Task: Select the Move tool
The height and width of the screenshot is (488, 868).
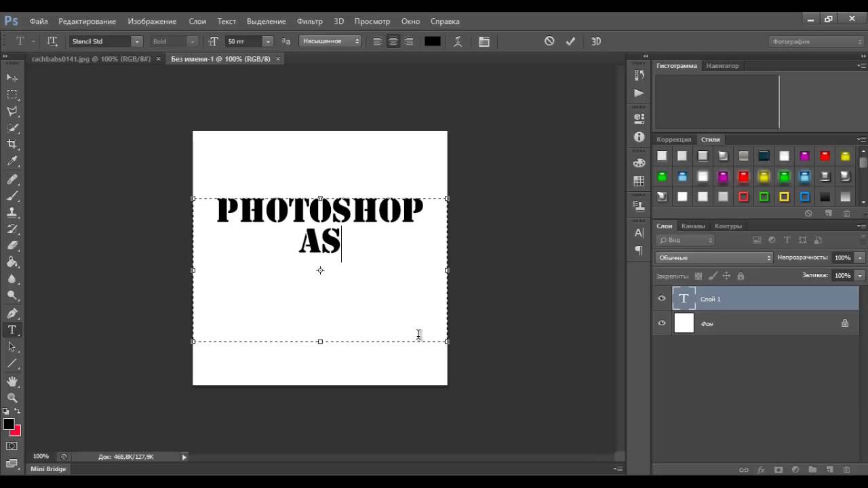Action: click(x=12, y=78)
